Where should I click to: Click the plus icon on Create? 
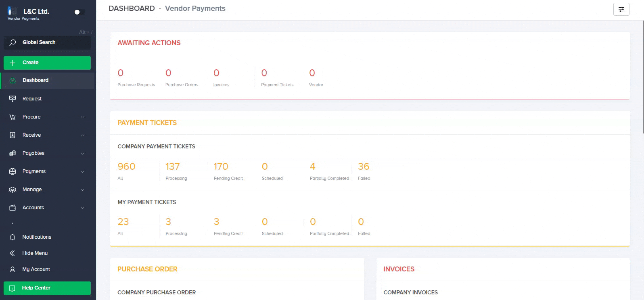(x=13, y=62)
